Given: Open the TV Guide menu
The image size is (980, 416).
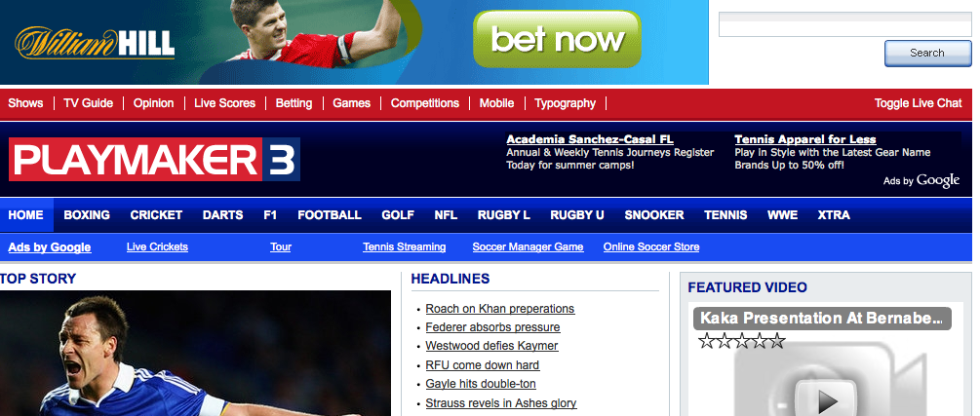Looking at the screenshot, I should coord(88,103).
